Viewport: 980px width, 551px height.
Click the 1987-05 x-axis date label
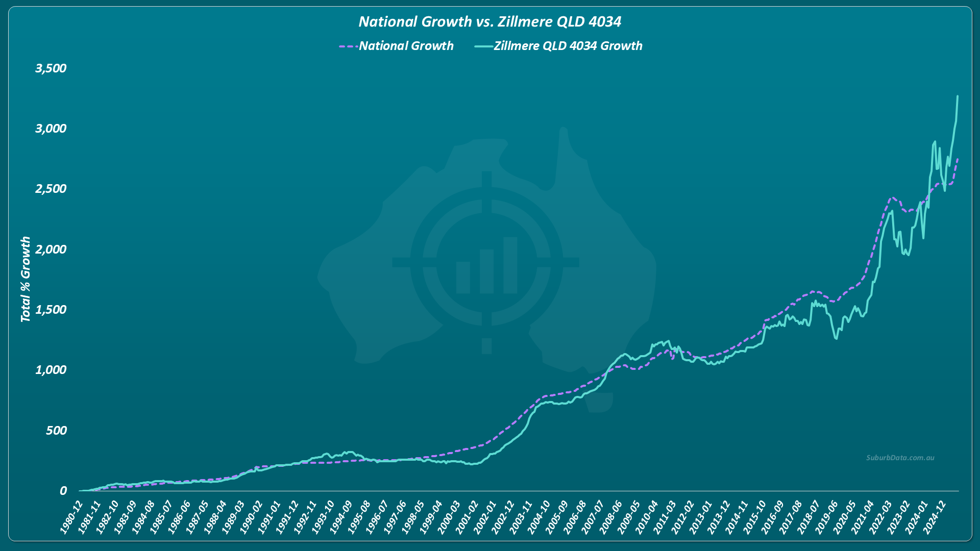click(x=197, y=517)
